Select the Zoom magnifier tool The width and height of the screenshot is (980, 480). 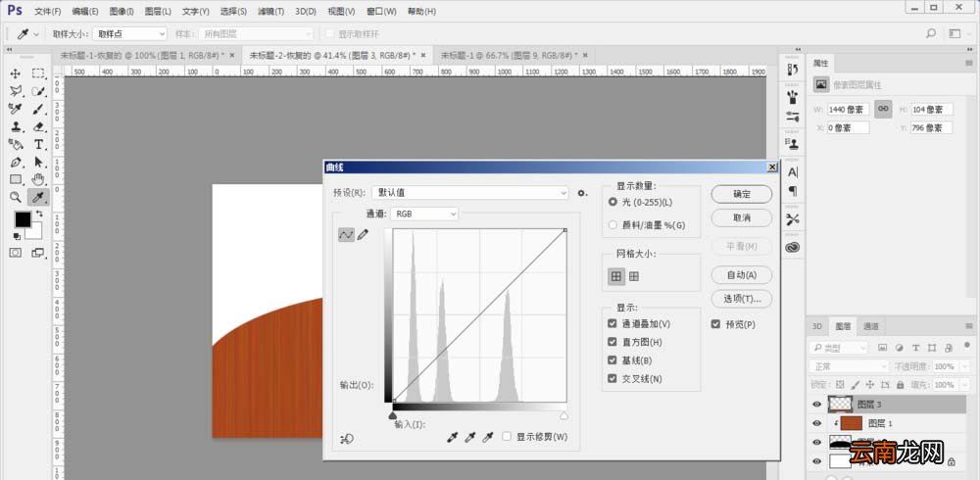(16, 198)
